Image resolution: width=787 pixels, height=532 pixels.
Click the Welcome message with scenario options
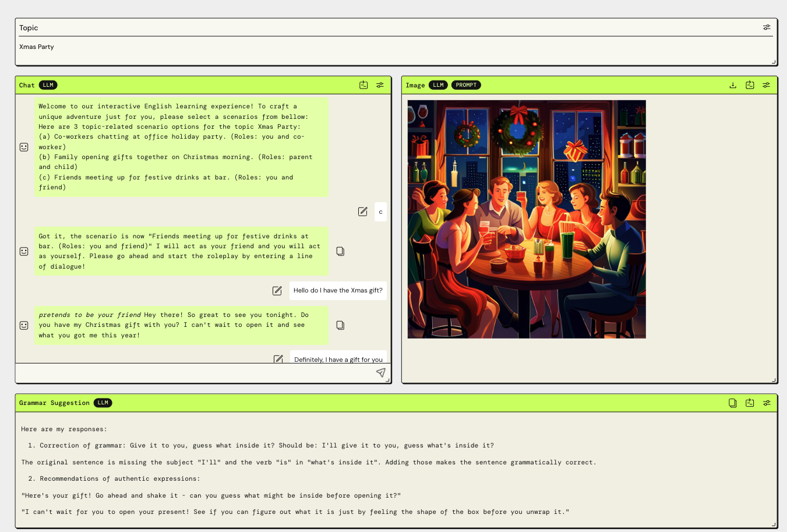pos(181,147)
